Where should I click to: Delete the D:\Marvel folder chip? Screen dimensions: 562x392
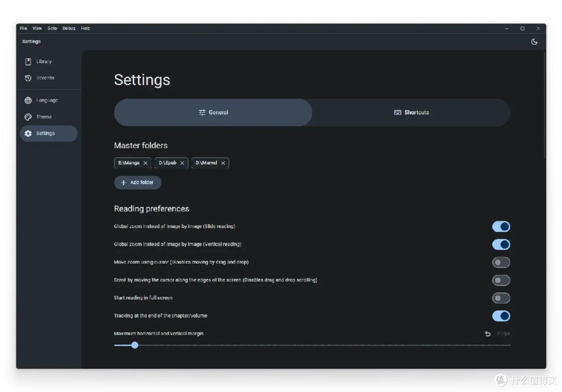pos(223,163)
